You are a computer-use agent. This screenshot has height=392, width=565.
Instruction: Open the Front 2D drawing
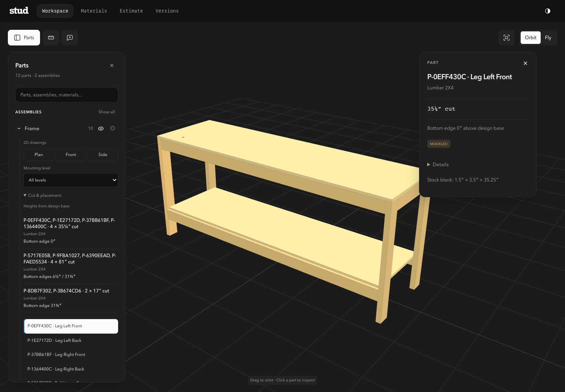[x=71, y=154]
